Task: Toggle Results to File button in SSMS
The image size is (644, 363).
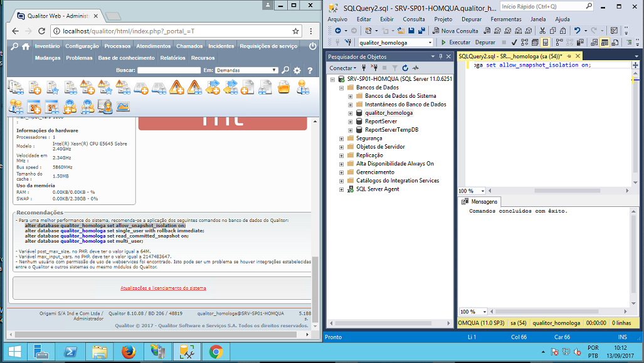Action: coord(615,42)
